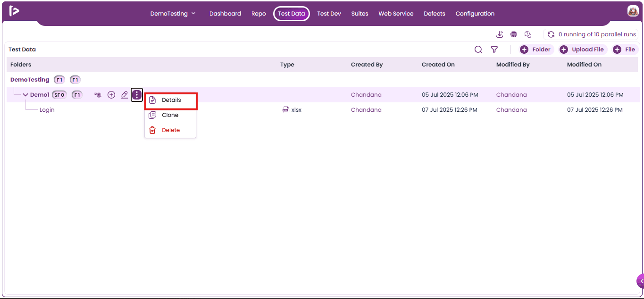This screenshot has width=644, height=299.
Task: Choose Details from the context menu
Action: (x=170, y=100)
